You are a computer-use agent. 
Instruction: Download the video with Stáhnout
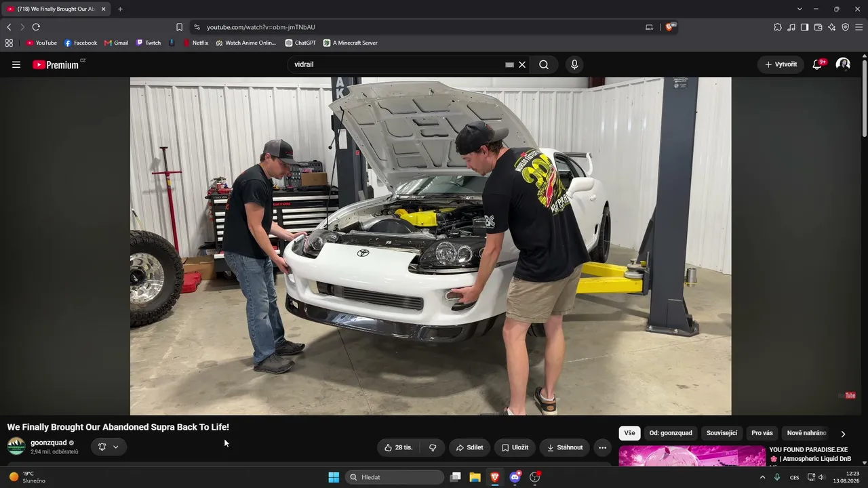coord(565,447)
